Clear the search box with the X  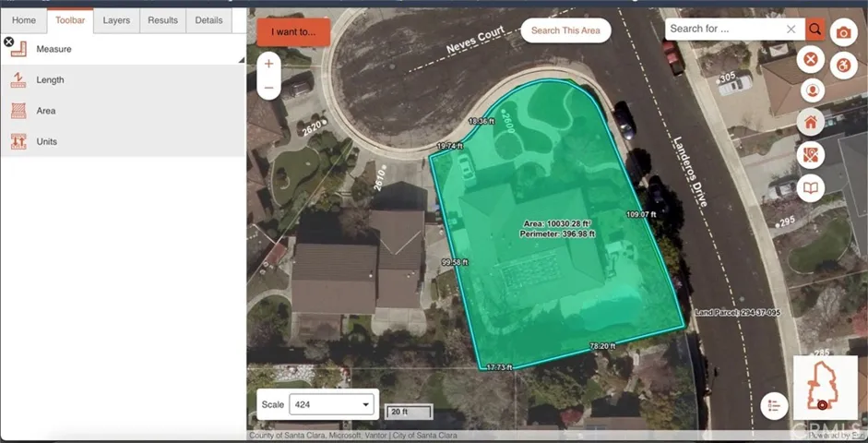tap(791, 30)
